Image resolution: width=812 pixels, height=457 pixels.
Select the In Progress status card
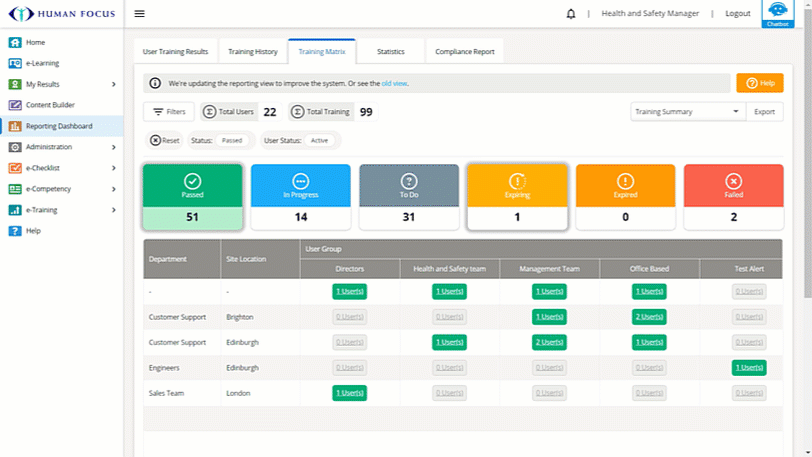[x=300, y=196]
